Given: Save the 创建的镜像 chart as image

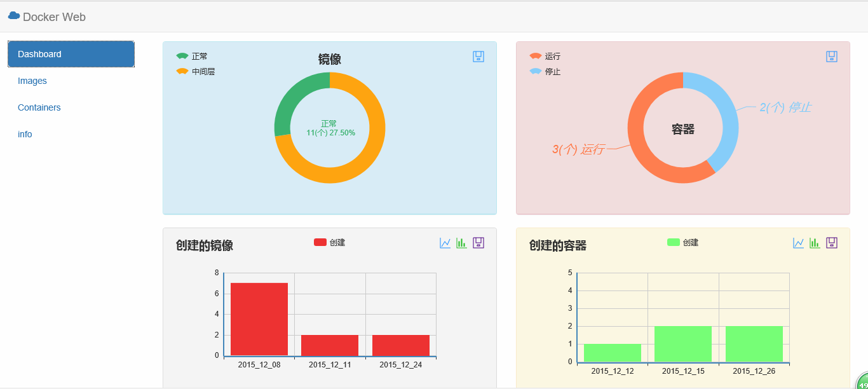Looking at the screenshot, I should pyautogui.click(x=478, y=243).
